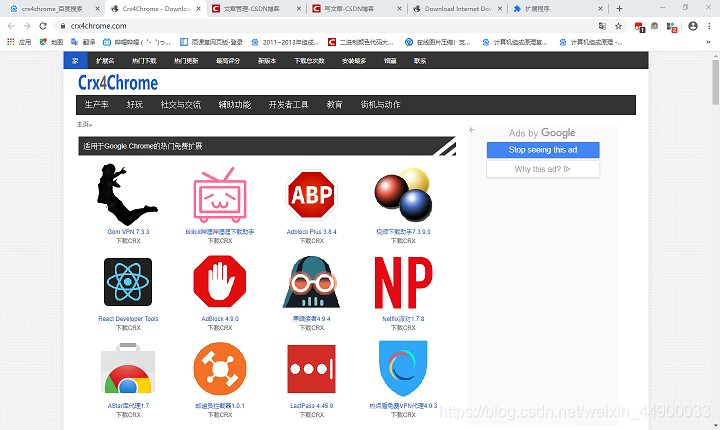Open the React Developer Tools link
This screenshot has width=720, height=430.
click(128, 318)
